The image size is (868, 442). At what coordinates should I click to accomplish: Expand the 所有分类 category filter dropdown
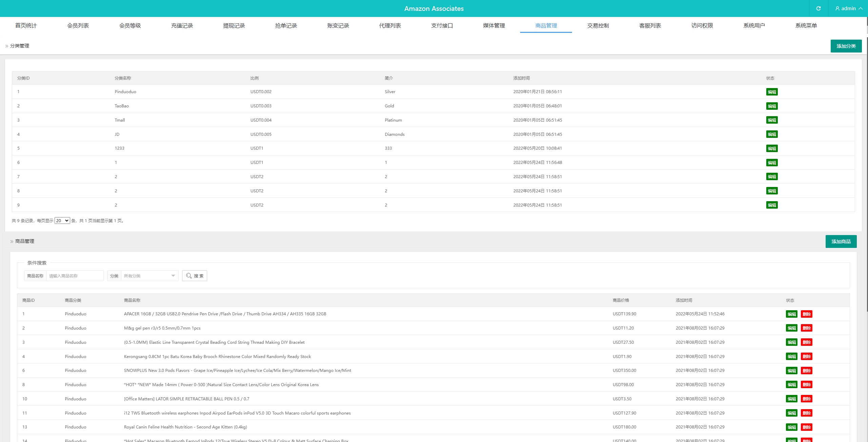(149, 276)
